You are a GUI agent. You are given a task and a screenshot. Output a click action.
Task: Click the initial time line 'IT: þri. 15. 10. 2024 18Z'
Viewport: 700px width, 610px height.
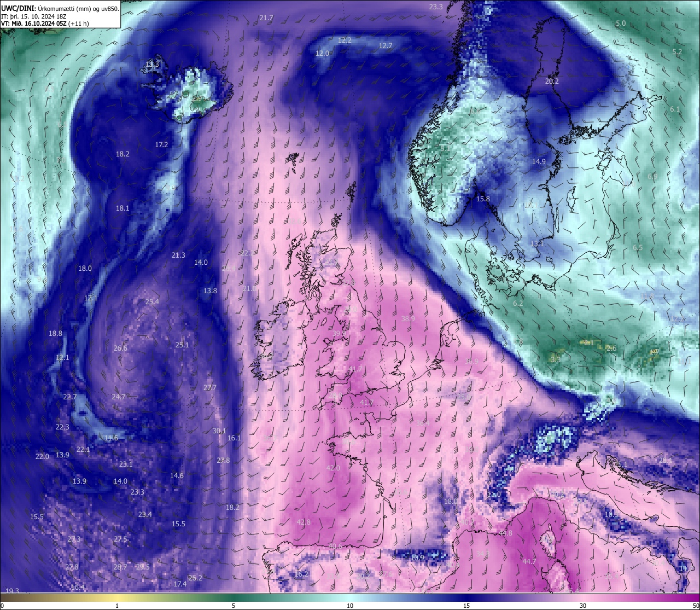click(35, 16)
